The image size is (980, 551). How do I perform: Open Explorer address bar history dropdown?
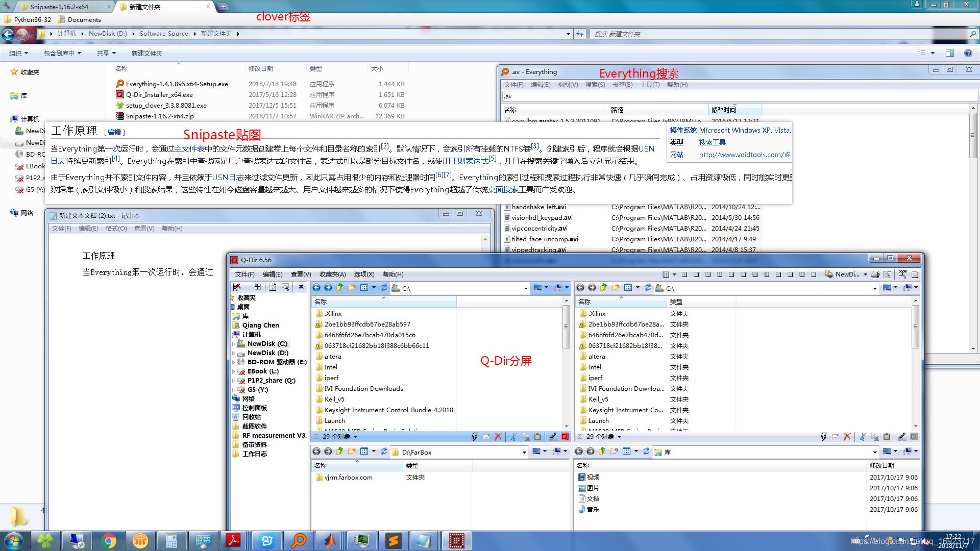coord(568,34)
